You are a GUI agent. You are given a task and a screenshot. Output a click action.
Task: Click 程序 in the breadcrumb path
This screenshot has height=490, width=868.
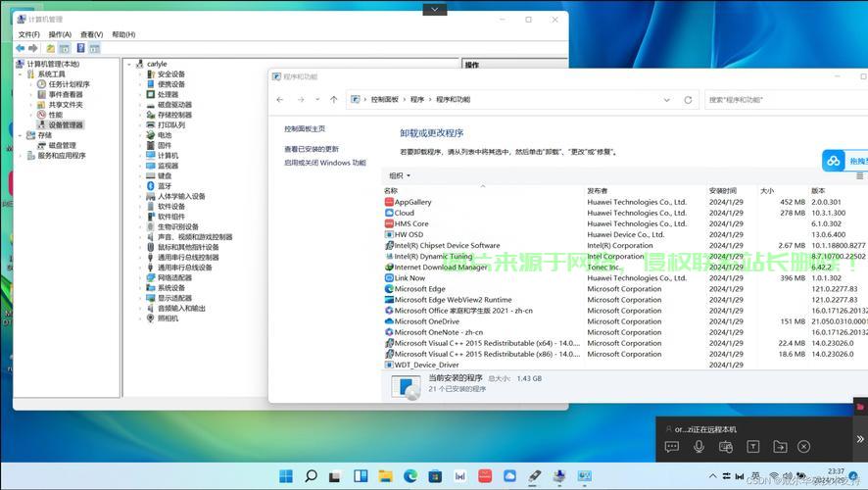tap(416, 100)
